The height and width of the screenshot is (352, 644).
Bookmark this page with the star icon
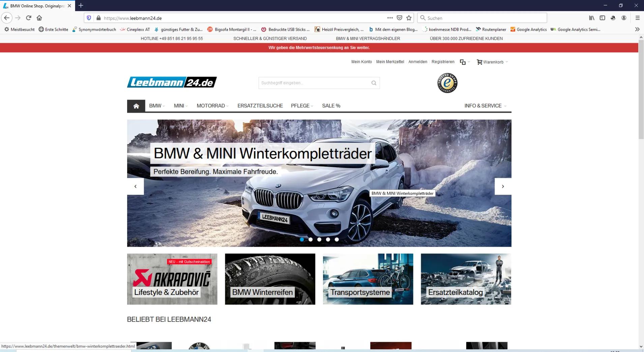click(x=409, y=18)
